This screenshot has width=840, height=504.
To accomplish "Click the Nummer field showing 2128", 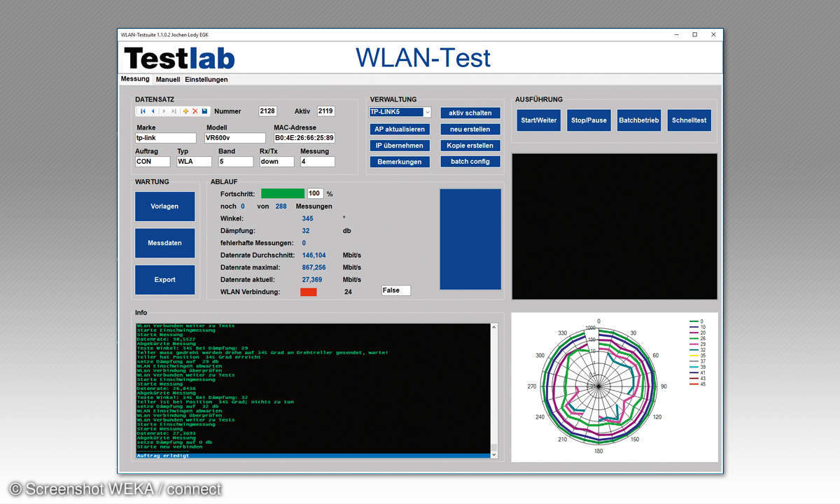I will [268, 111].
